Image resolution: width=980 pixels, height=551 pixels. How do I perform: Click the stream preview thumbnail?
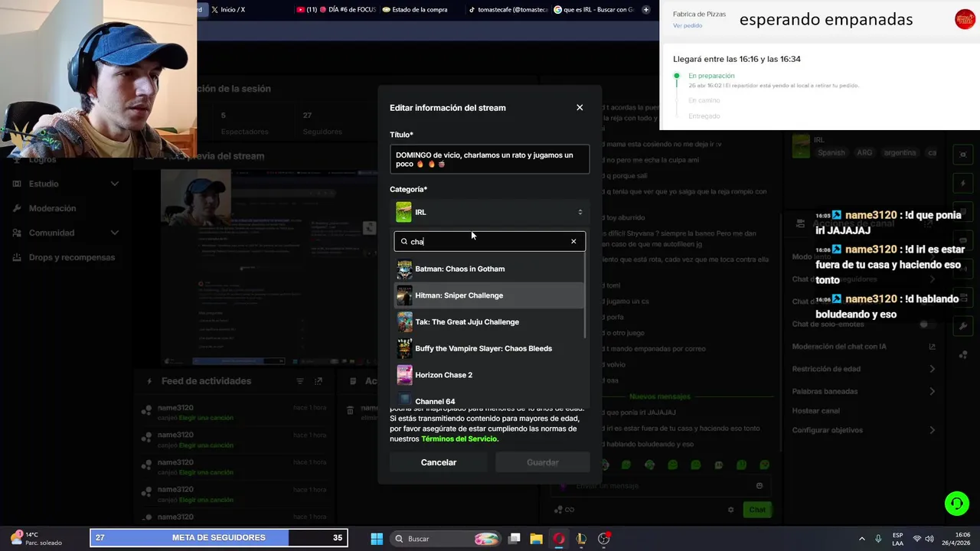coord(270,267)
